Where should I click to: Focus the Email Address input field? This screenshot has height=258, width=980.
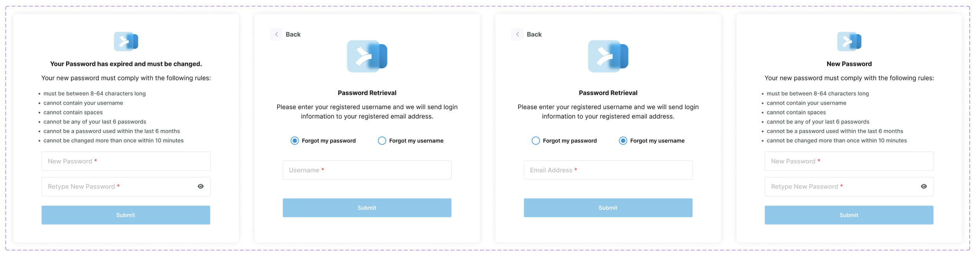click(608, 170)
